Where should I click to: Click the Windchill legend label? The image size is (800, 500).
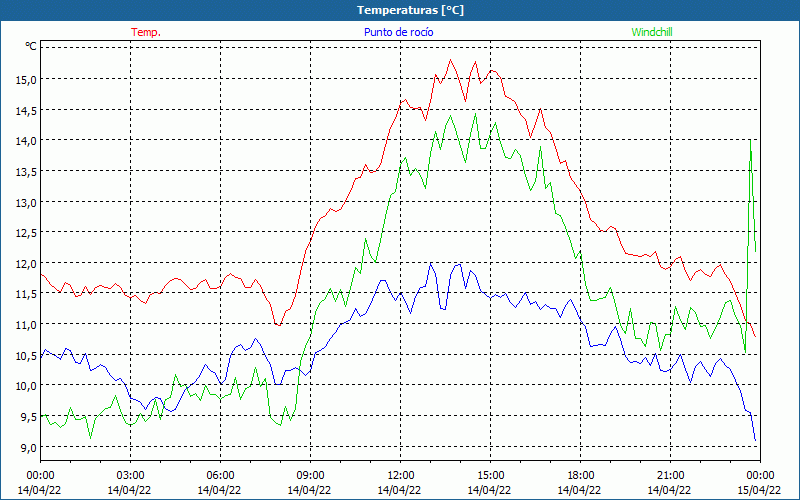(652, 32)
